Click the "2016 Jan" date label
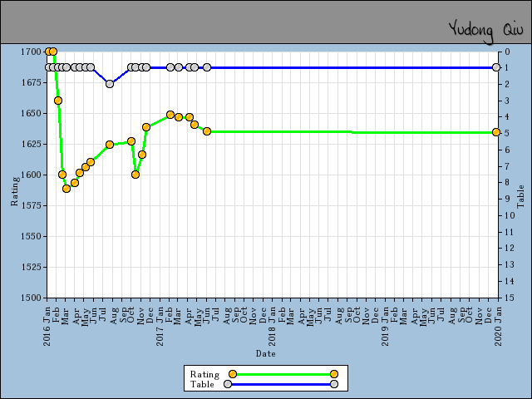Screen dimensions: 532x399 point(47,327)
